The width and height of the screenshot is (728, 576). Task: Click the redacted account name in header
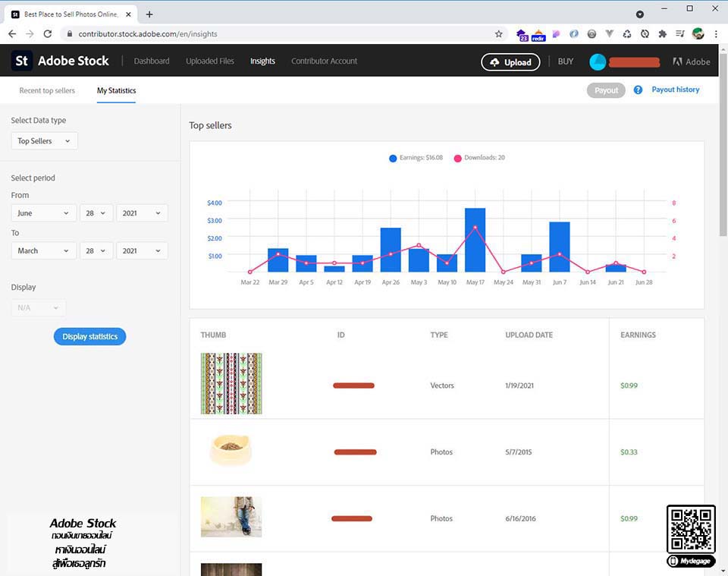coord(634,61)
